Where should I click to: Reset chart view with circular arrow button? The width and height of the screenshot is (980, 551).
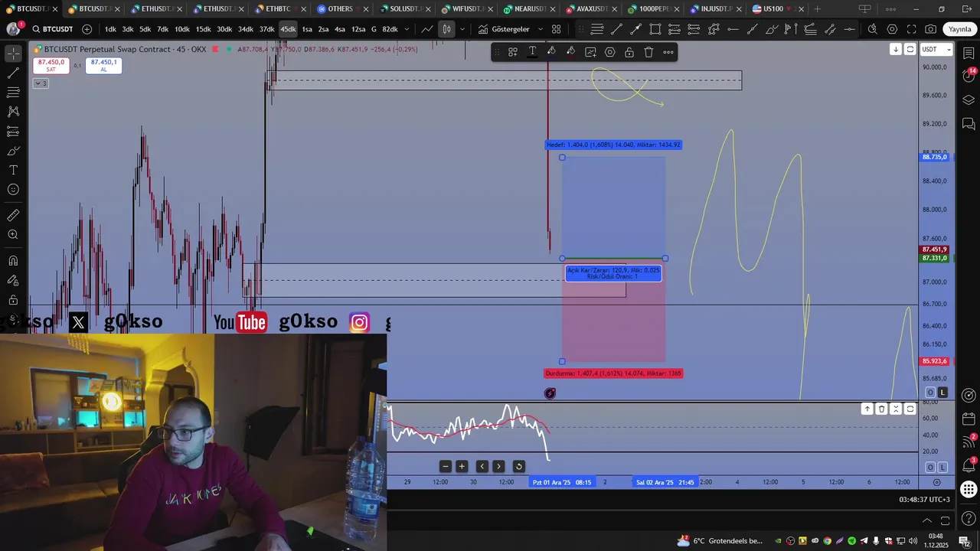(x=518, y=467)
